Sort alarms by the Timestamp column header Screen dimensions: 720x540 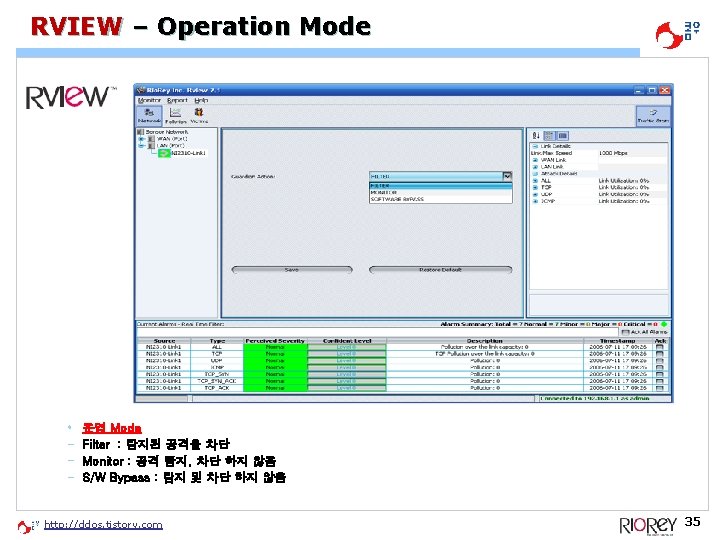coord(618,341)
